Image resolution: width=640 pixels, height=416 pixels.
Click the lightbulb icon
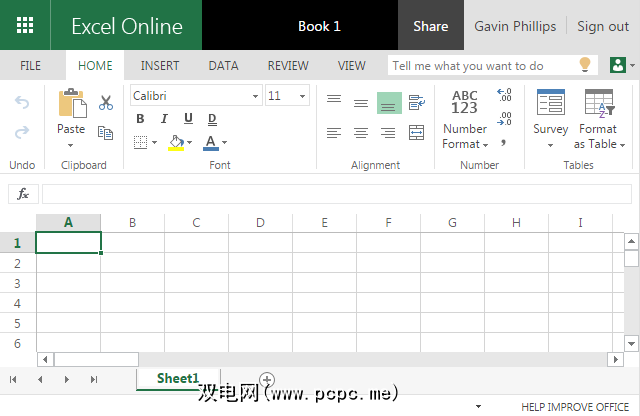585,65
